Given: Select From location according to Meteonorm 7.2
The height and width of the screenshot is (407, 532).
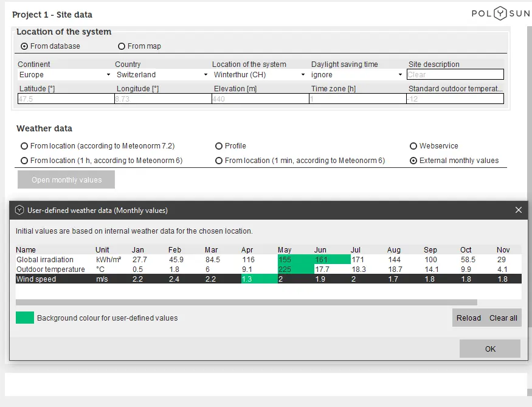Looking at the screenshot, I should [24, 146].
